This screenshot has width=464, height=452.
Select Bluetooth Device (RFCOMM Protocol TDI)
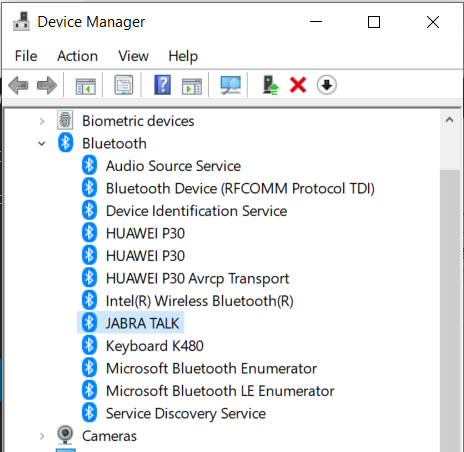tap(240, 189)
